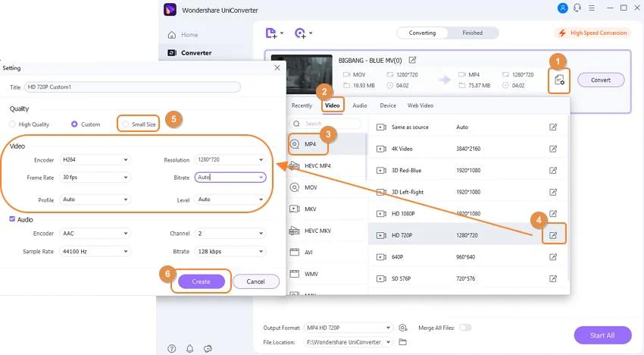The height and width of the screenshot is (355, 644).
Task: Select MKV in the format list
Action: [327, 209]
